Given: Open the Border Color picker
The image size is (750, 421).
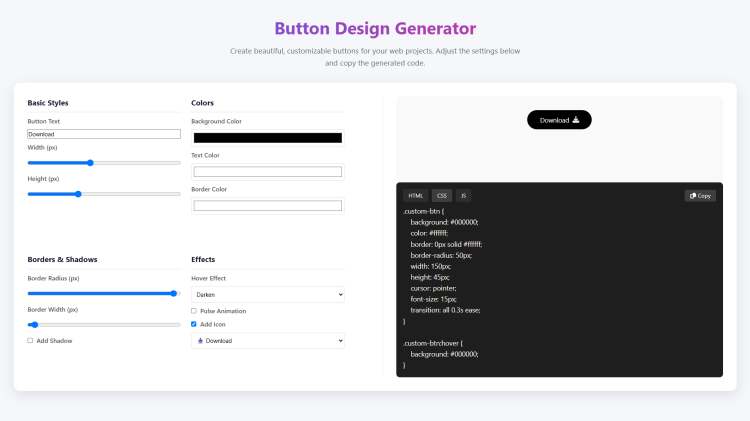Looking at the screenshot, I should (267, 206).
